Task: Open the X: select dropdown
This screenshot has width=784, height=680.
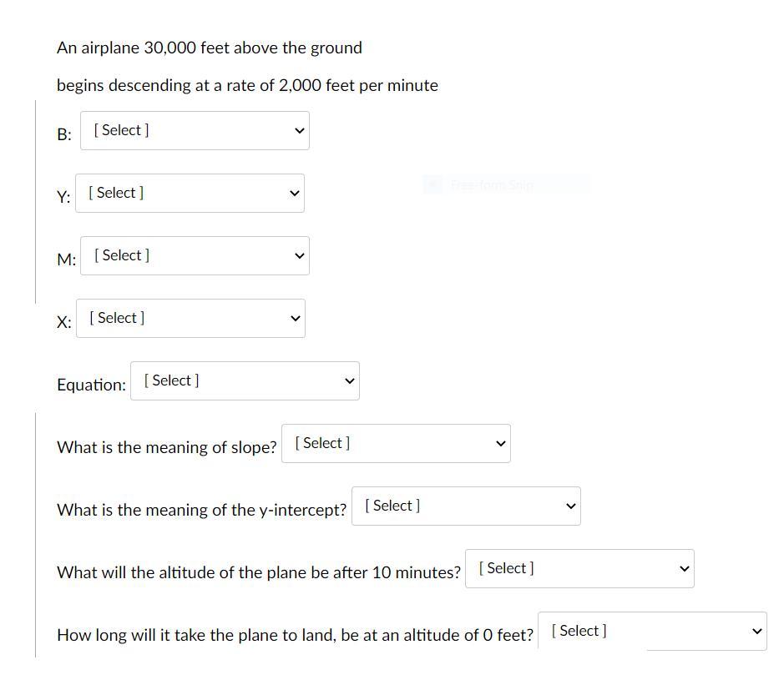Action: pyautogui.click(x=190, y=319)
